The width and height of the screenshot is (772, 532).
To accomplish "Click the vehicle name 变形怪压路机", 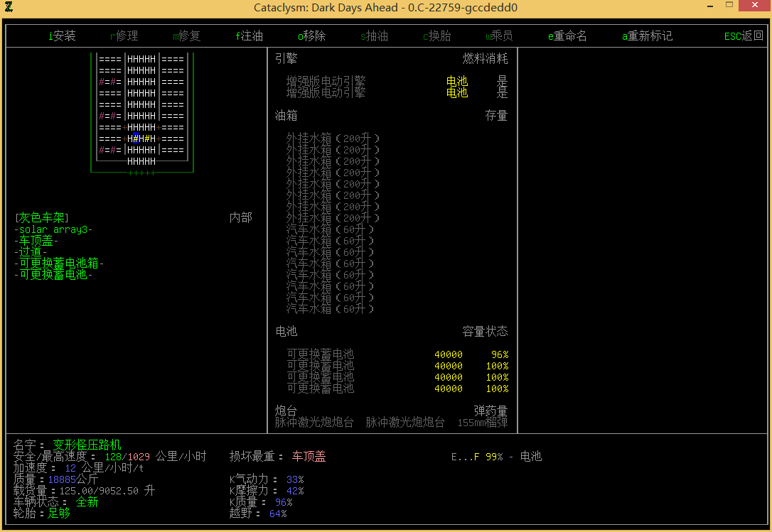I will tap(87, 445).
